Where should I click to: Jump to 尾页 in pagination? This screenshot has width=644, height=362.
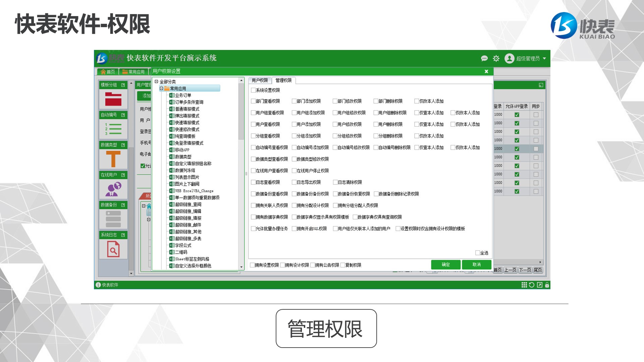(x=538, y=270)
